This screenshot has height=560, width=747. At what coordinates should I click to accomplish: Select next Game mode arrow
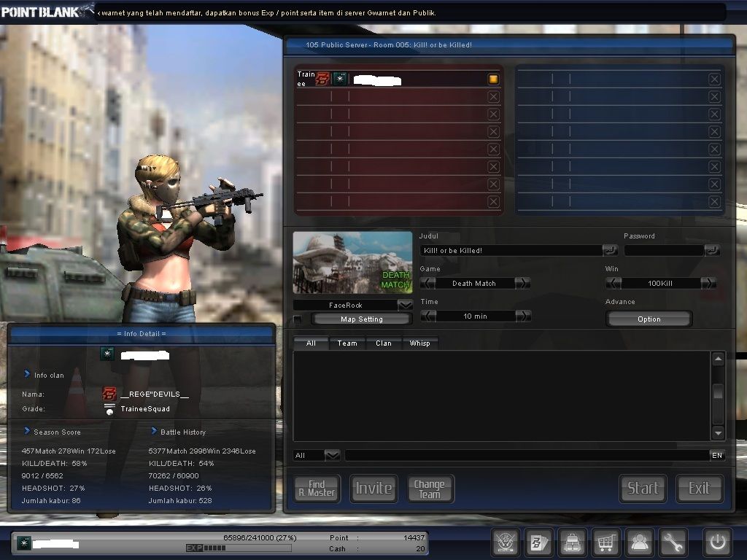click(x=522, y=284)
